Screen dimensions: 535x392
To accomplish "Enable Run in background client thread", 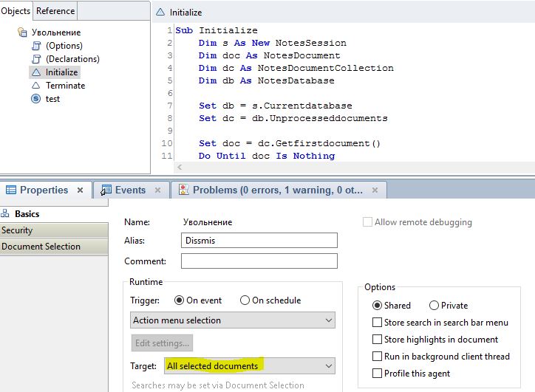I will coord(377,357).
